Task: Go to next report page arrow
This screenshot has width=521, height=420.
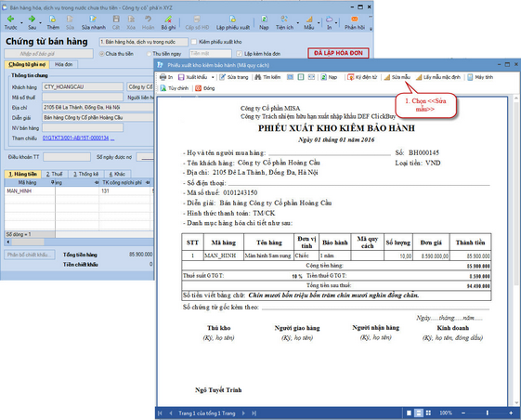Action: tap(243, 413)
